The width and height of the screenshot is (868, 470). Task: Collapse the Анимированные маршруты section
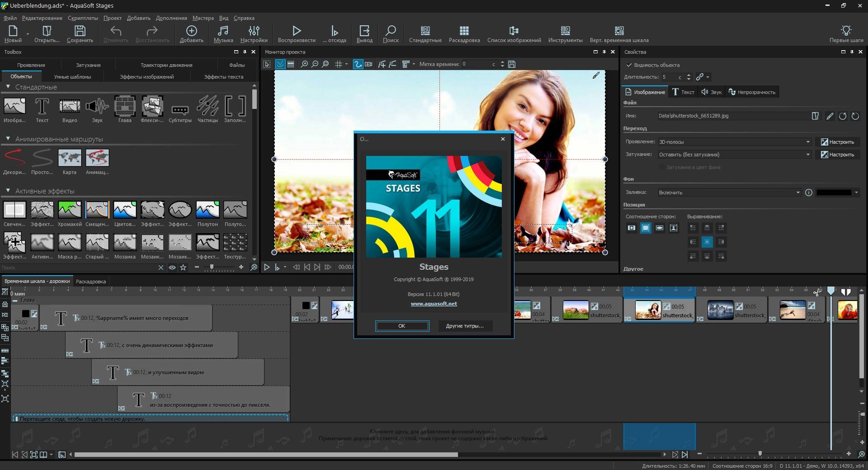8,139
